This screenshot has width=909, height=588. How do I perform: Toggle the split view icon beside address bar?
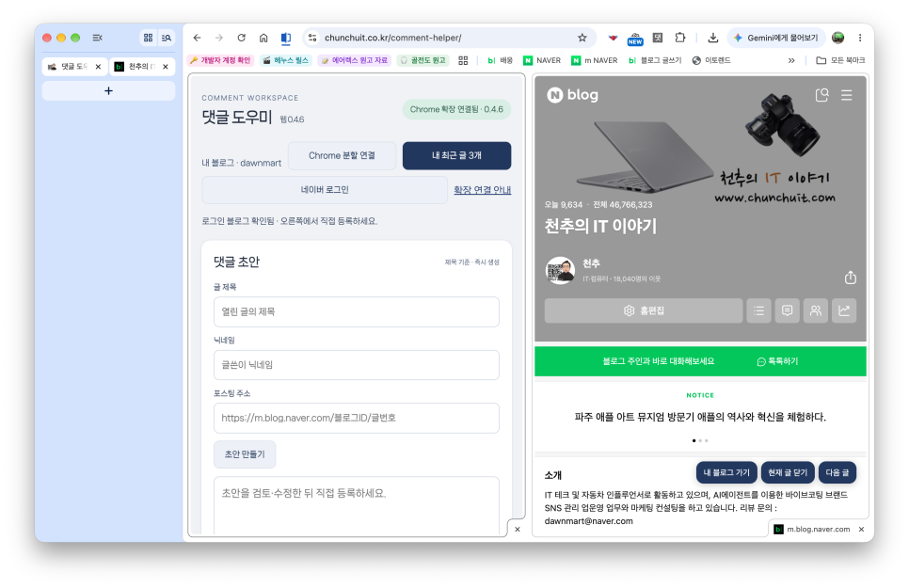(x=286, y=39)
